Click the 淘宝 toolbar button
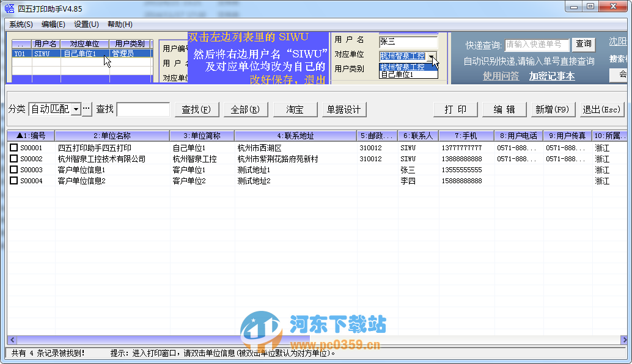 pos(294,109)
